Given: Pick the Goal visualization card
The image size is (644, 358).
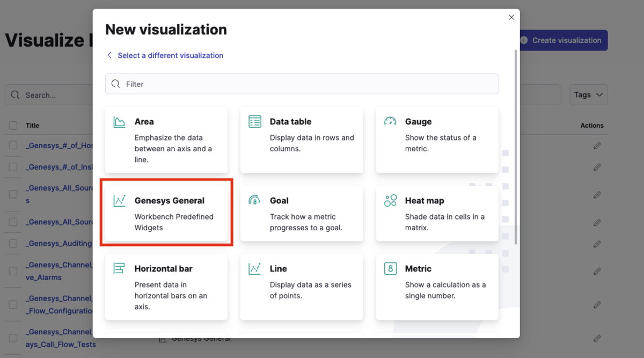Looking at the screenshot, I should coord(302,213).
